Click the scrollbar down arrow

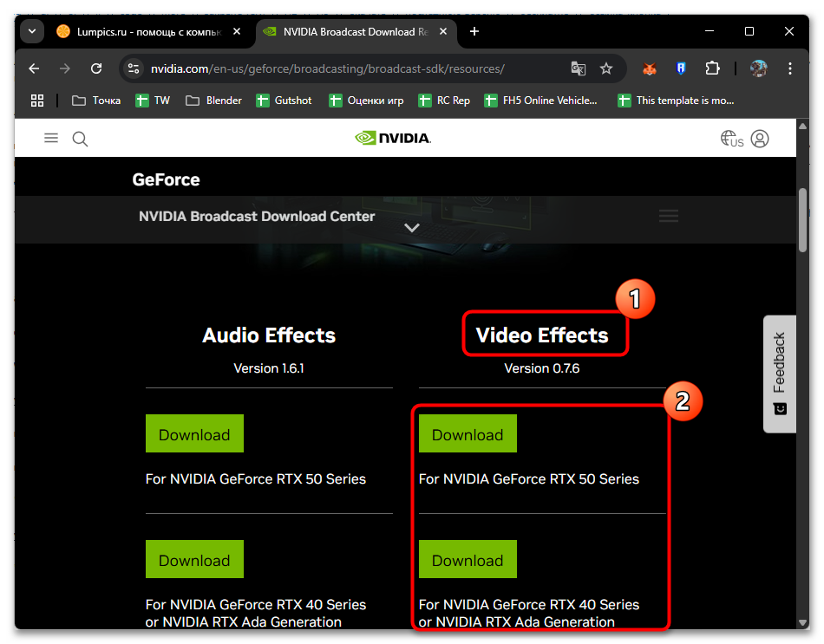802,623
